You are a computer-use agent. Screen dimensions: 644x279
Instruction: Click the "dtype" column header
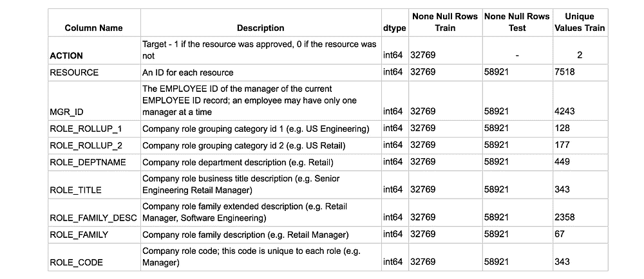(394, 28)
